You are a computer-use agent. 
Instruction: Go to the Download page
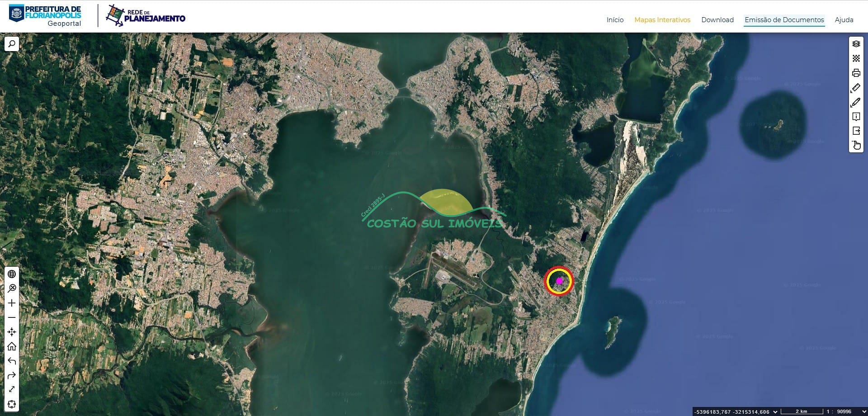tap(717, 20)
